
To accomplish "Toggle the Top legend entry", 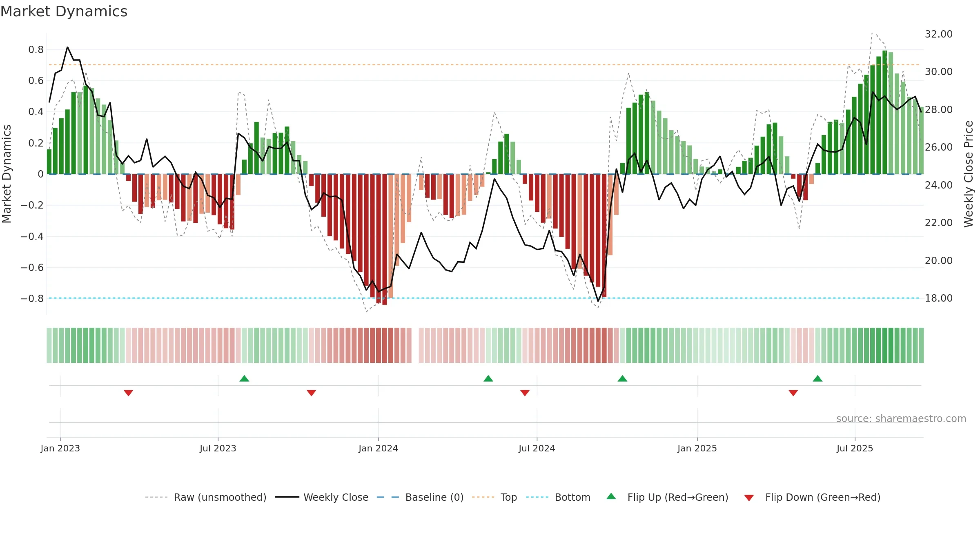I will tap(494, 497).
